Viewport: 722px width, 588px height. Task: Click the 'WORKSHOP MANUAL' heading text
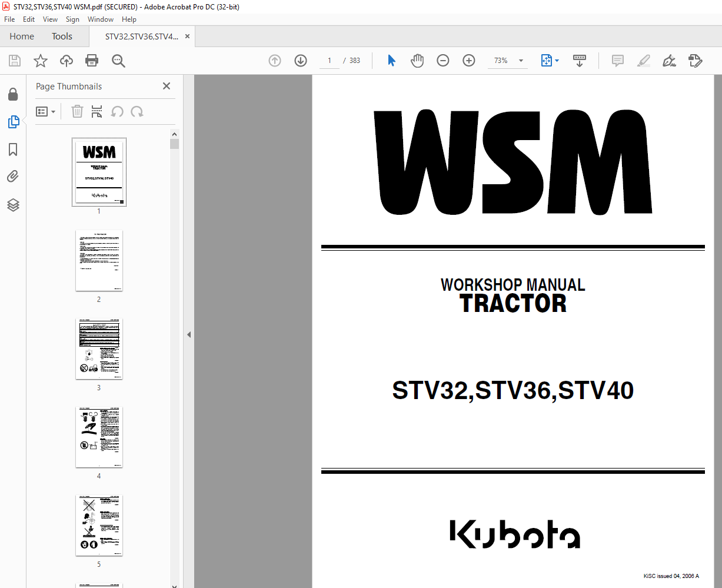tap(513, 285)
